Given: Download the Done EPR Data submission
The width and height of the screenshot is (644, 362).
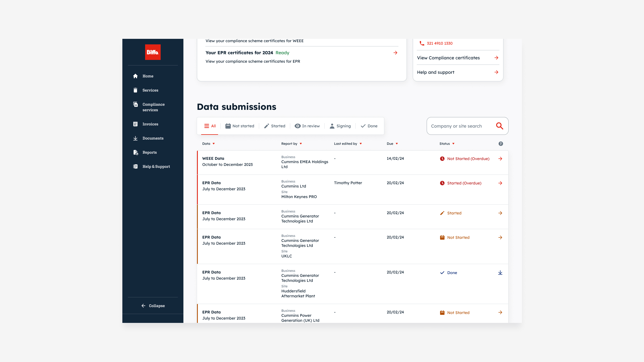Looking at the screenshot, I should pos(500,272).
